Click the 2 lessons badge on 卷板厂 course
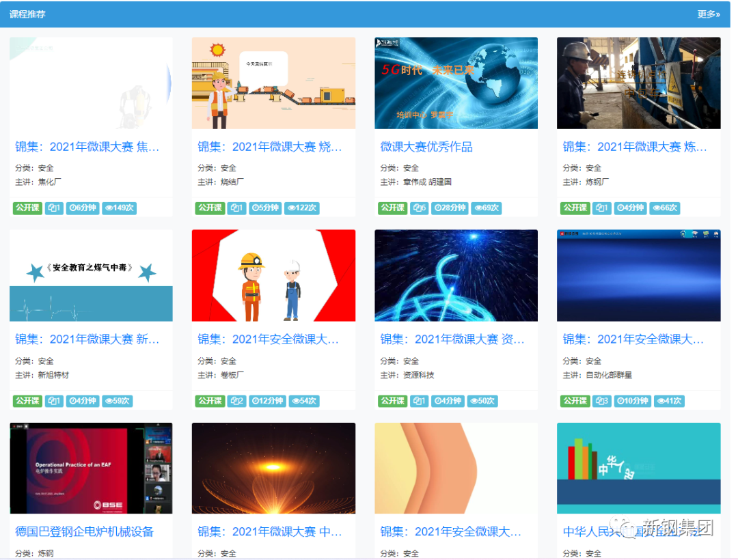Image resolution: width=738 pixels, height=560 pixels. [236, 401]
